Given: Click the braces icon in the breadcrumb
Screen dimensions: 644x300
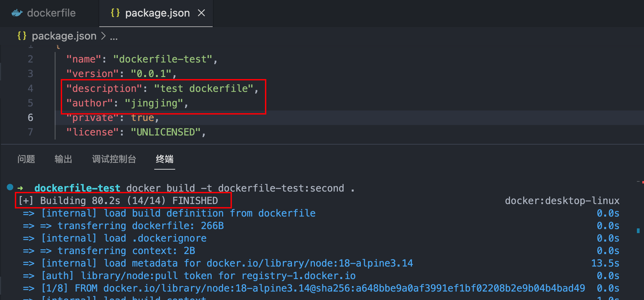Looking at the screenshot, I should [x=22, y=36].
